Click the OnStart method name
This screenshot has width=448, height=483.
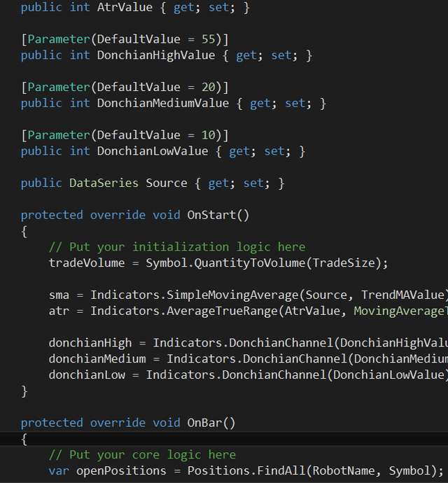click(211, 215)
